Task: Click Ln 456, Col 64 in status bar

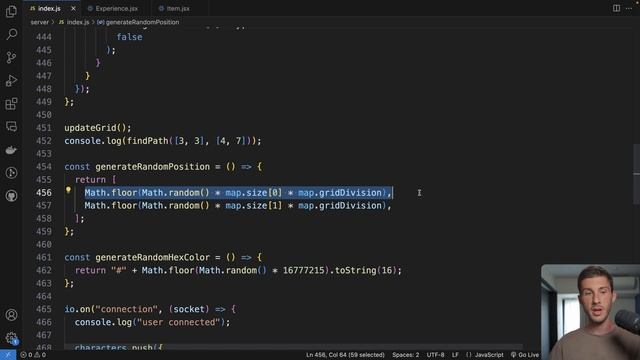Action: pos(345,355)
